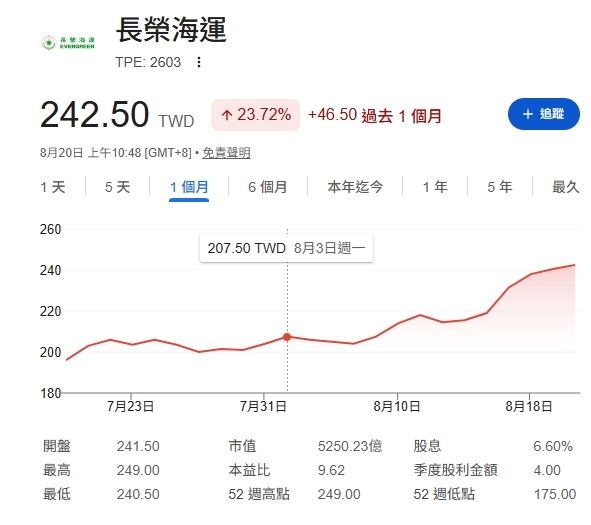The height and width of the screenshot is (525, 591).
Task: Open the 免責聲明 disclaimer link
Action: [227, 153]
